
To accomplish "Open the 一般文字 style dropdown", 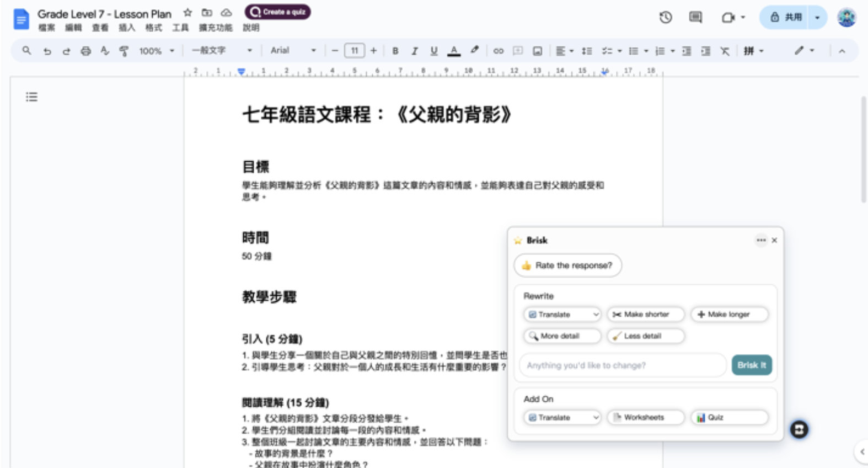I will coord(222,51).
